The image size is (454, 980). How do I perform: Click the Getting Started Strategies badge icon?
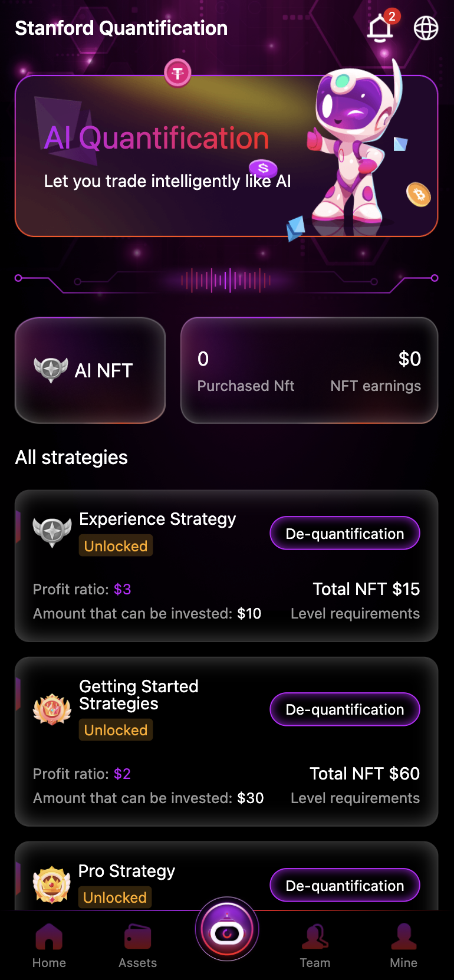coord(52,708)
